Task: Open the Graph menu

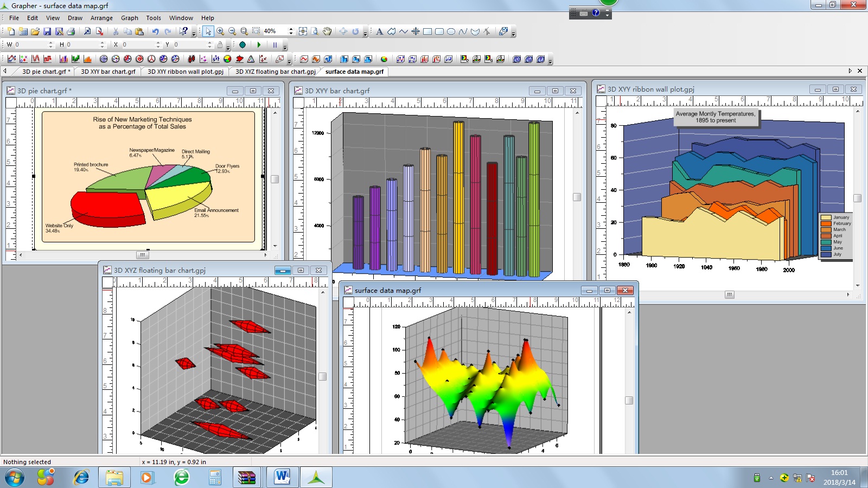Action: 130,18
